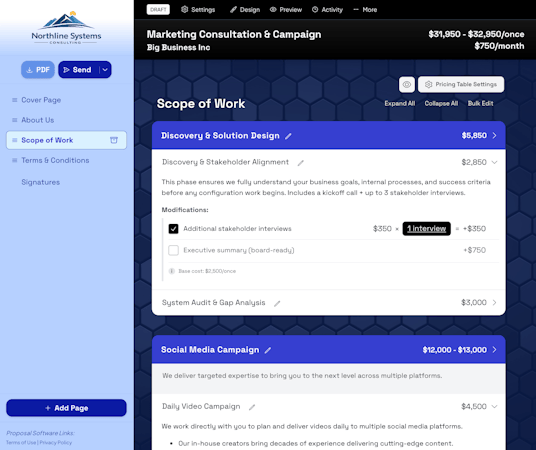Open Pricing Table Settings
This screenshot has height=450, width=536.
(461, 84)
